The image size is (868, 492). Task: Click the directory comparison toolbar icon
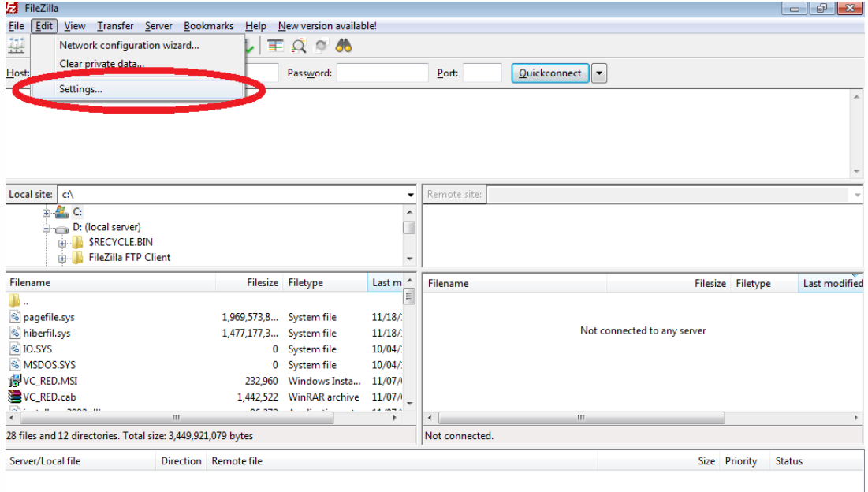(275, 46)
